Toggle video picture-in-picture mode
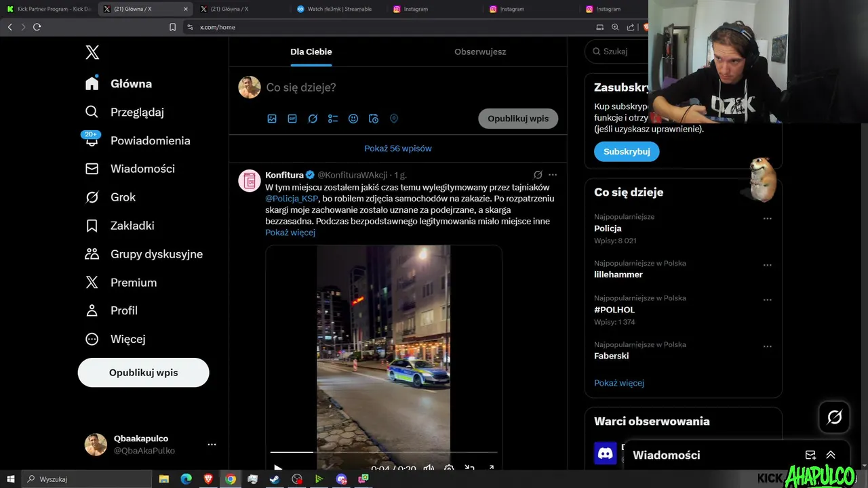The width and height of the screenshot is (868, 488). [x=469, y=468]
